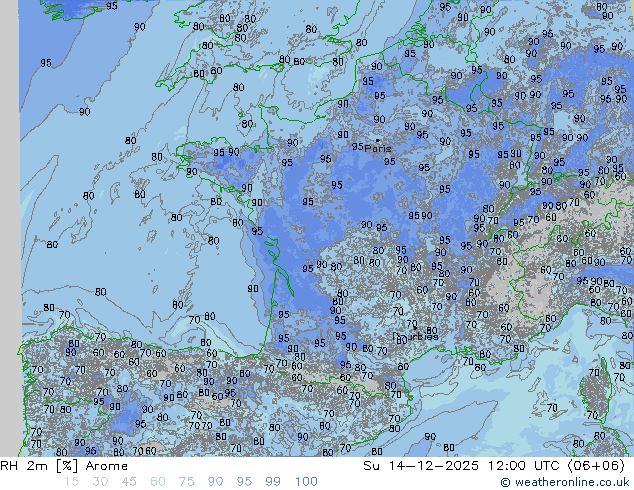Click the 95 contour label left of Paris

pyautogui.click(x=357, y=146)
